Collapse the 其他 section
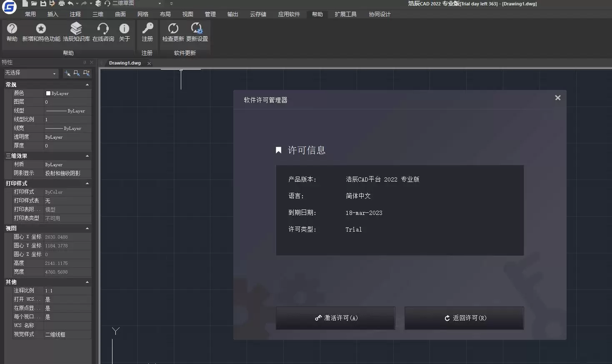This screenshot has height=364, width=612. [87, 282]
